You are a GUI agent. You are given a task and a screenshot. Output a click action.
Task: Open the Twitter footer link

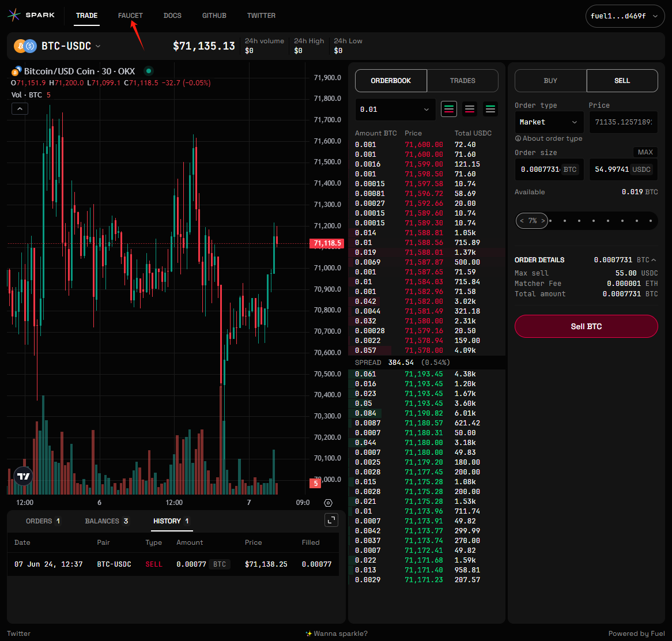pyautogui.click(x=18, y=634)
